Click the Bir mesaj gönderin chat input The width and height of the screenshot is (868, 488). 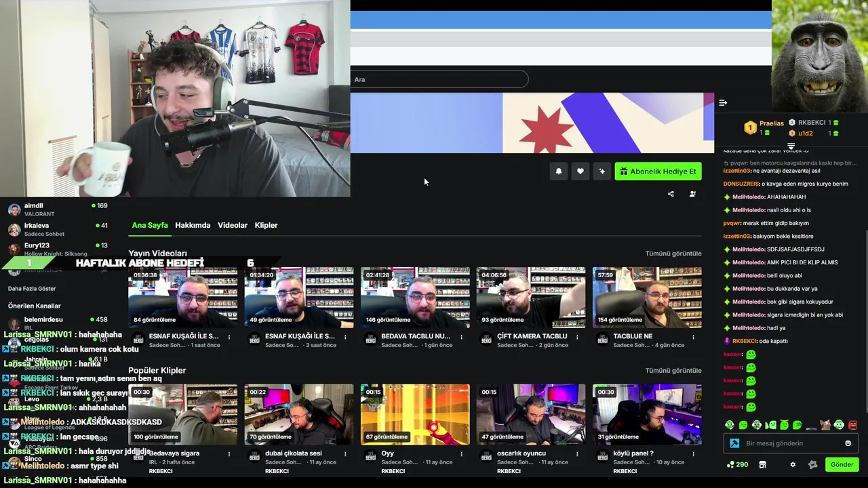pos(791,443)
